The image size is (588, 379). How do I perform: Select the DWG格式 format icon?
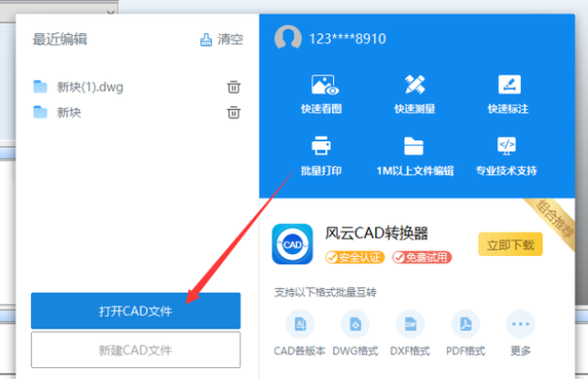point(355,324)
